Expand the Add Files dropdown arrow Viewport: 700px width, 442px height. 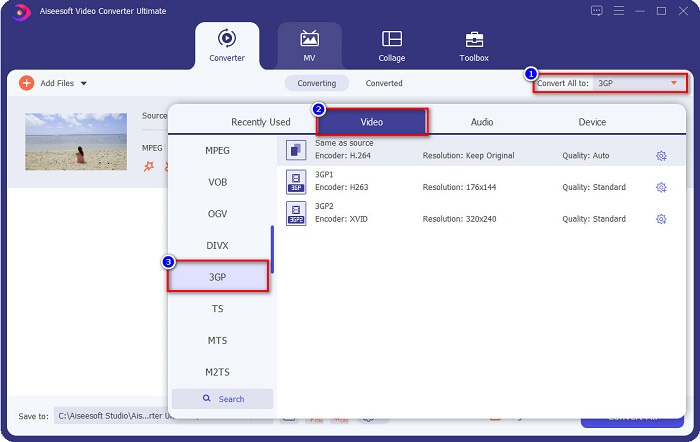[x=83, y=83]
